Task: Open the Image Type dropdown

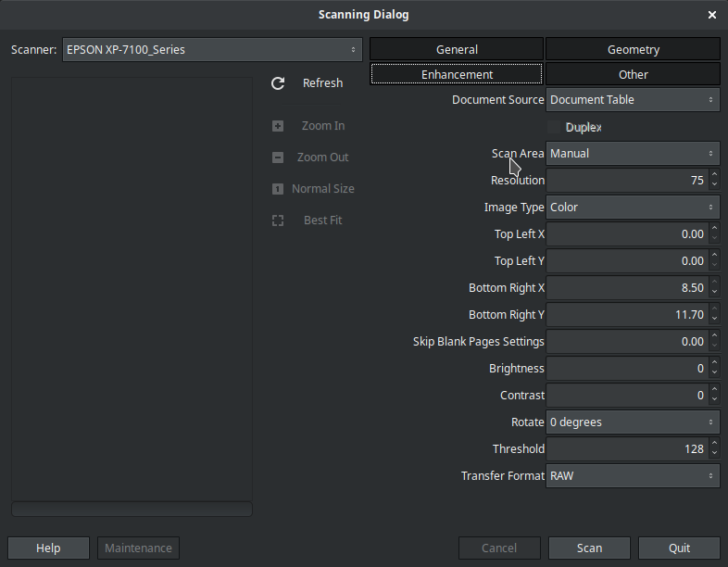Action: point(633,208)
